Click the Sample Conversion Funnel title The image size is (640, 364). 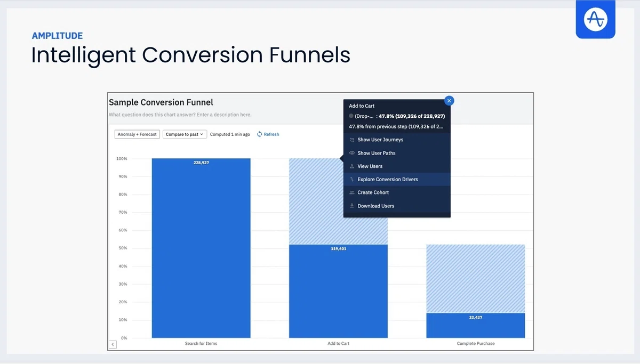(161, 102)
